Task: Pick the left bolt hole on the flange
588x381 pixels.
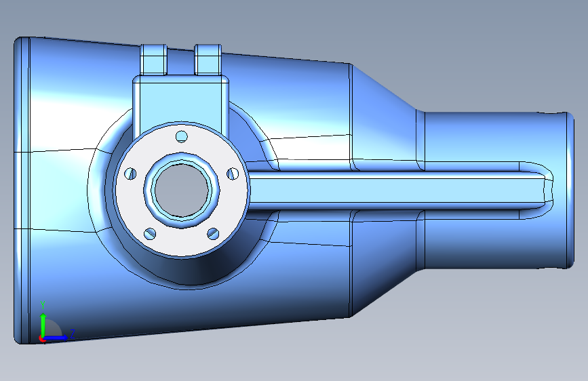Action: tap(130, 174)
